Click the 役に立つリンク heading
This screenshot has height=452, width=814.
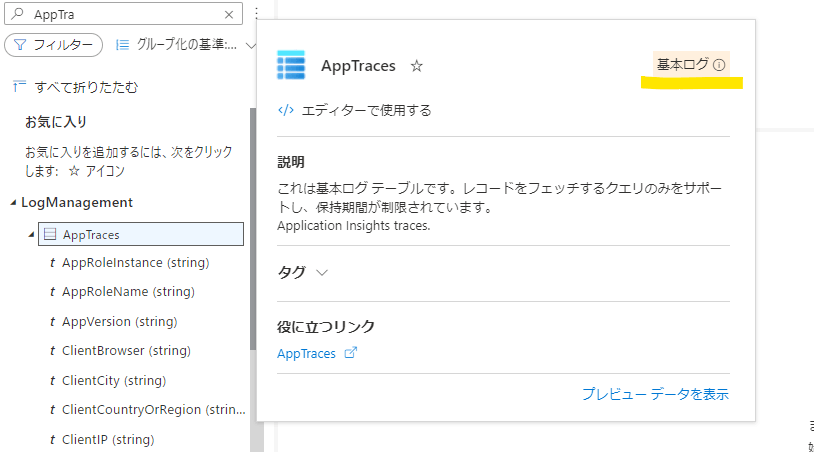[326, 327]
